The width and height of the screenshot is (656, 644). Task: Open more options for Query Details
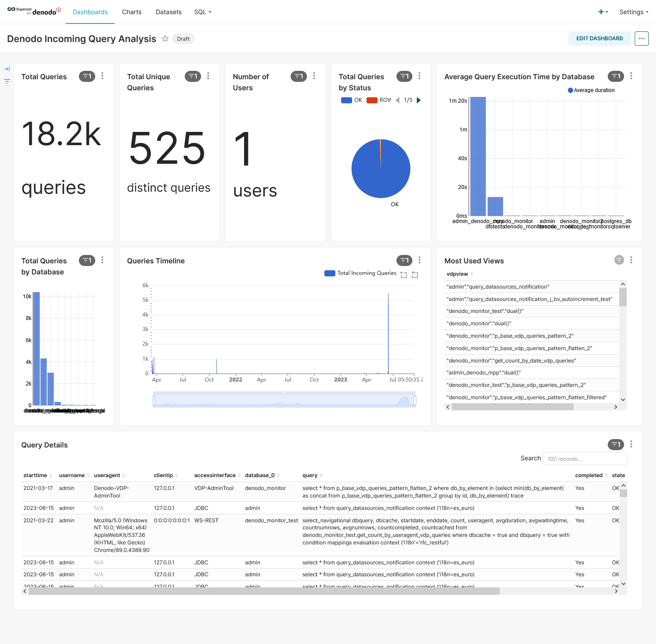pos(631,444)
